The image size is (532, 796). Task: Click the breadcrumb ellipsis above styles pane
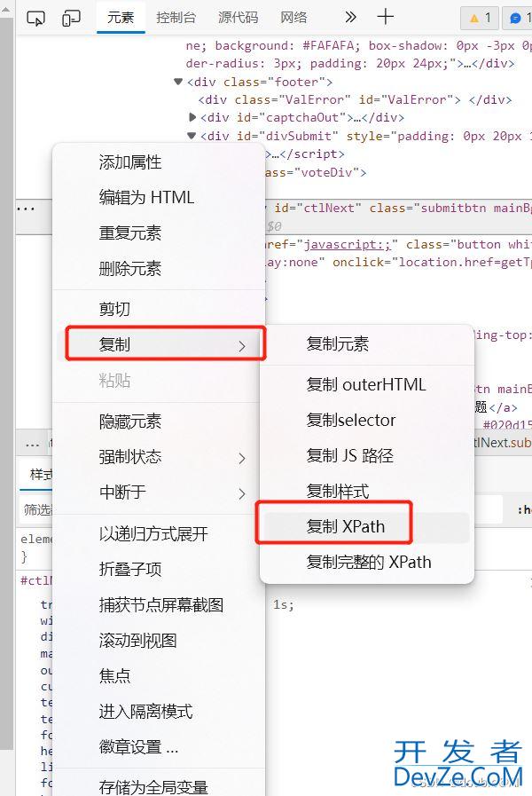coord(33,445)
